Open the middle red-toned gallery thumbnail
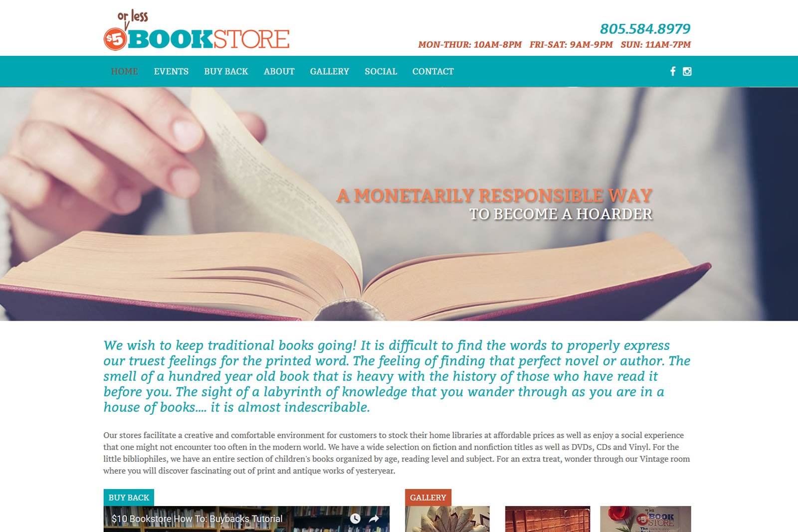Viewport: 798px width, 532px height. pyautogui.click(x=548, y=519)
